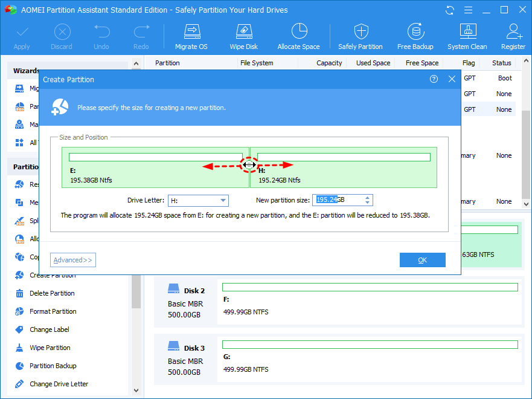Select the F: 499.99GB NTFS partition
This screenshot has height=399, width=532.
point(370,301)
